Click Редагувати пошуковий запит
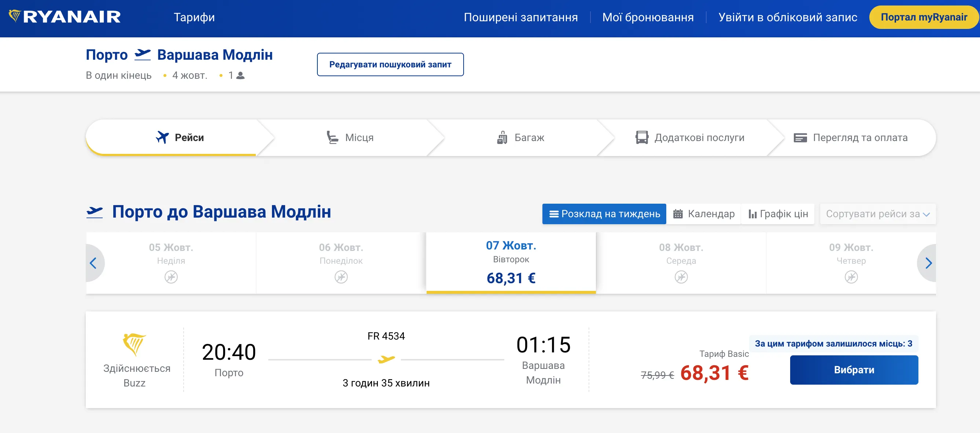Viewport: 980px width, 433px height. pos(390,64)
